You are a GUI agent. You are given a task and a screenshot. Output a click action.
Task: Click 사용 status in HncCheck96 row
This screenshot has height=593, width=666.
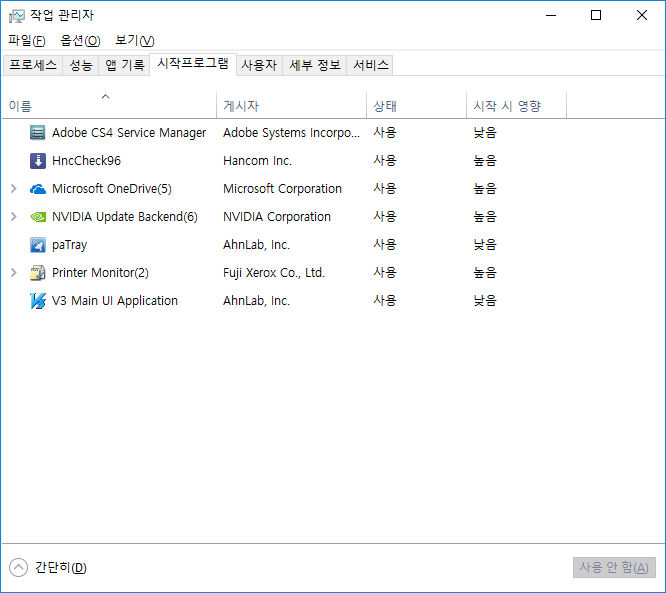click(x=385, y=161)
